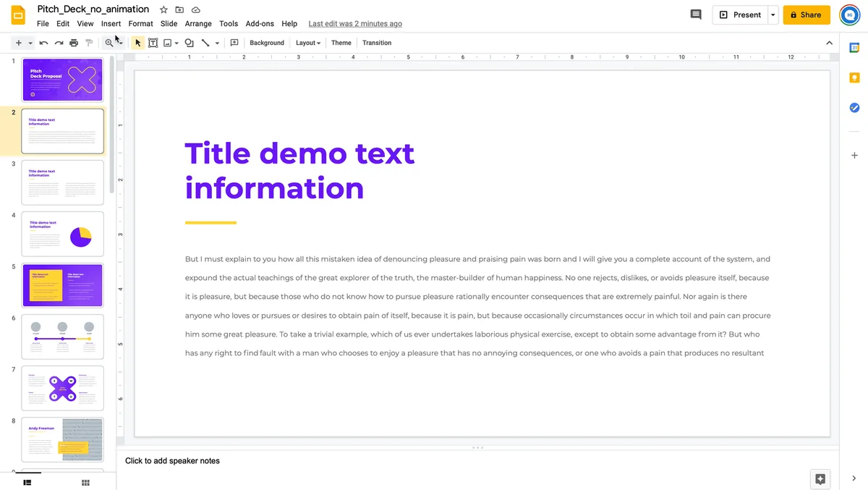Select the Line tool
868x490 pixels.
(205, 43)
